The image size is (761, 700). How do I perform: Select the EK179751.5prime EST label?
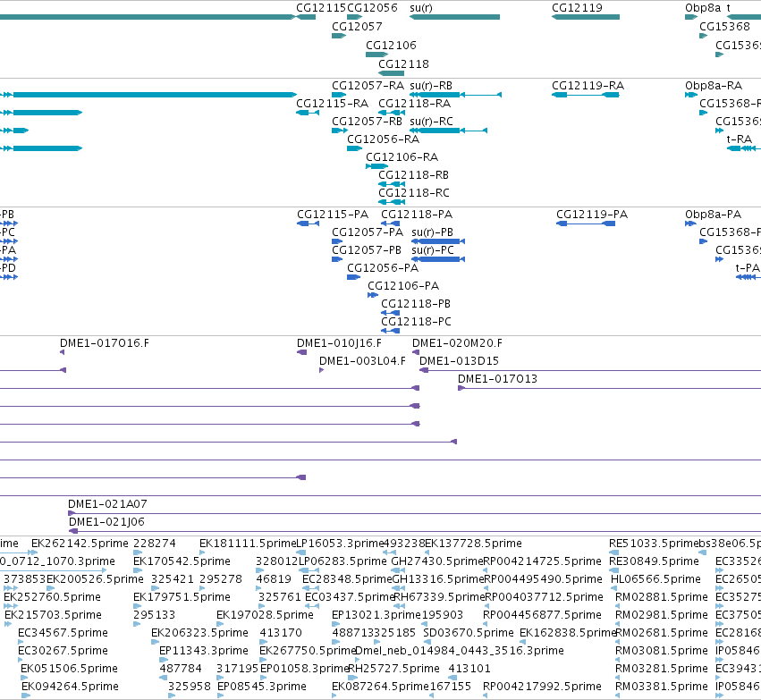182,598
